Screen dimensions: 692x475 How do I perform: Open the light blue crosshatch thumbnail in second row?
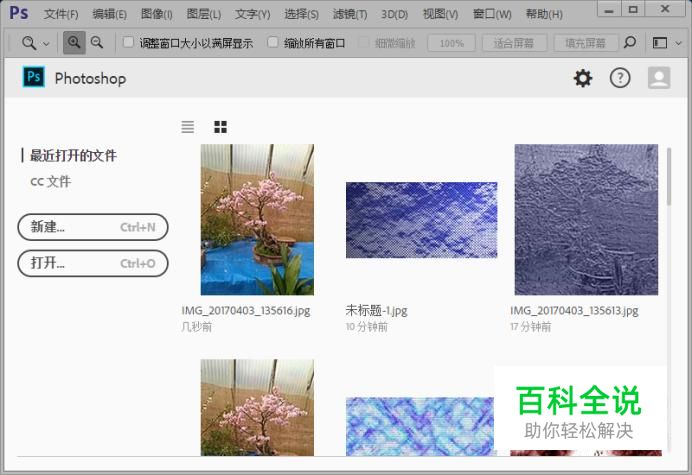(420, 426)
